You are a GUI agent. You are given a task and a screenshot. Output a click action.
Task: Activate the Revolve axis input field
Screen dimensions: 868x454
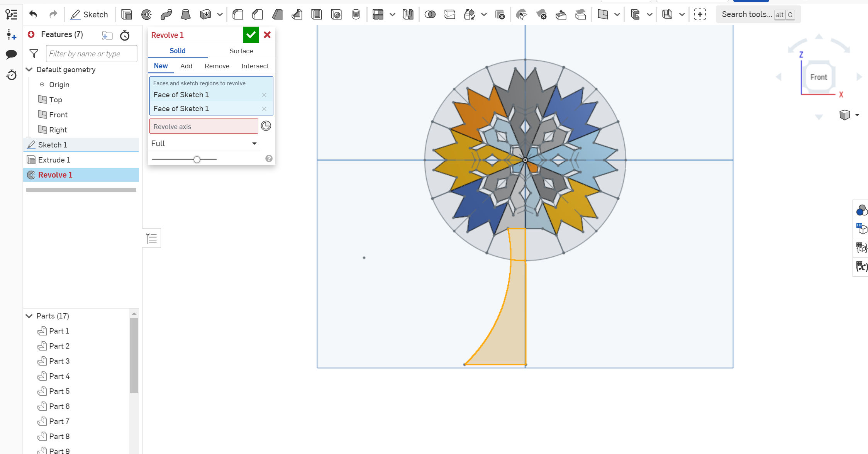coord(203,126)
